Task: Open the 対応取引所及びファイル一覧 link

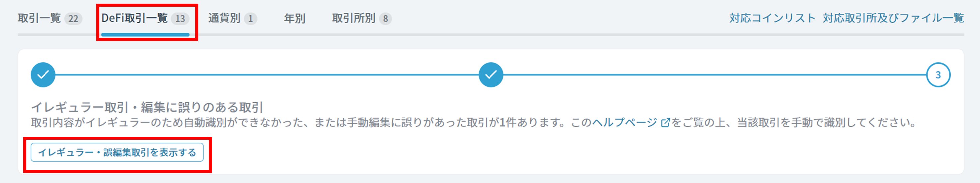Action: (893, 18)
